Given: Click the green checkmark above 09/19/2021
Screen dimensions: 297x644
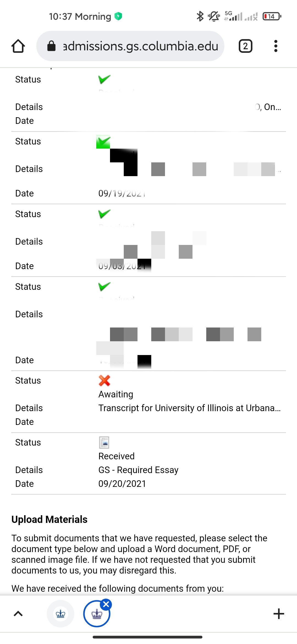Looking at the screenshot, I should (x=104, y=142).
